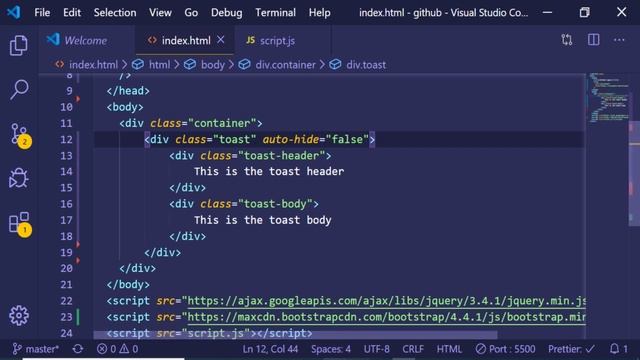Click the vertical scrollbar of editor
Image resolution: width=640 pixels, height=360 pixels.
(634, 173)
